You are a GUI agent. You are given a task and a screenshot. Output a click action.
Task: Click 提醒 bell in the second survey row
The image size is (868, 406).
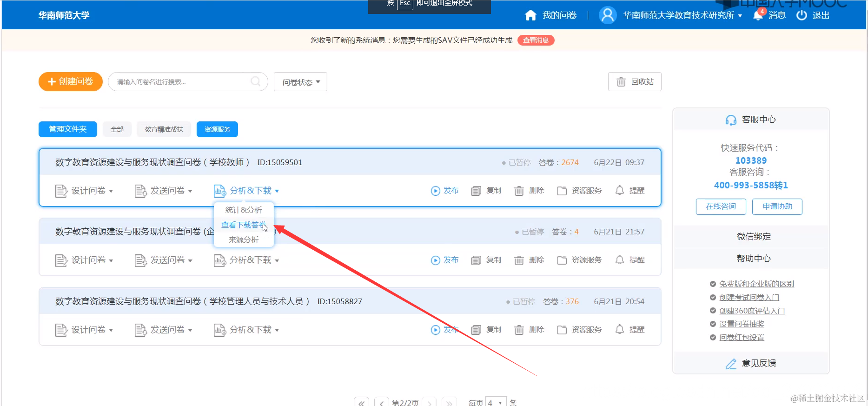coord(620,260)
